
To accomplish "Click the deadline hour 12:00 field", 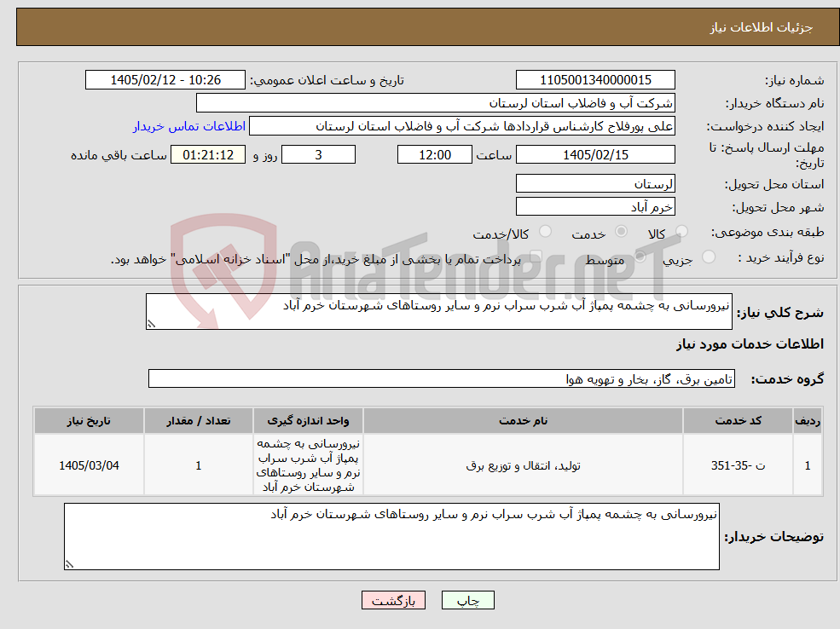I will click(x=434, y=155).
